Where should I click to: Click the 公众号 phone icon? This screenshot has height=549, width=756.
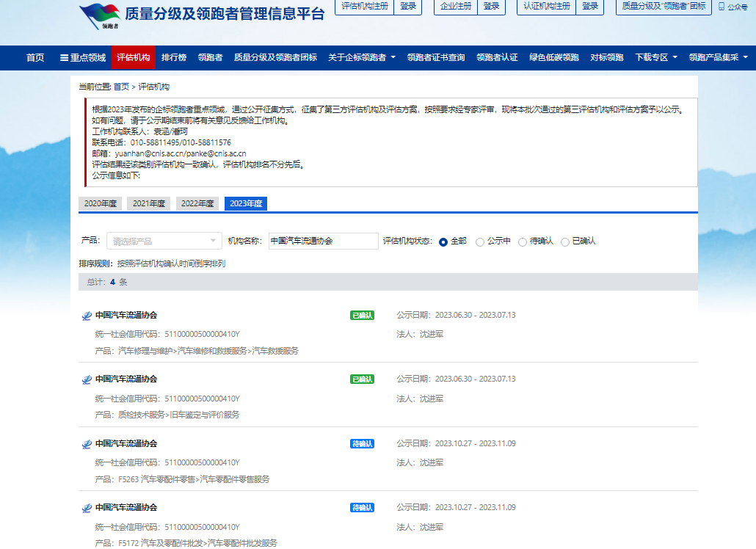point(721,7)
